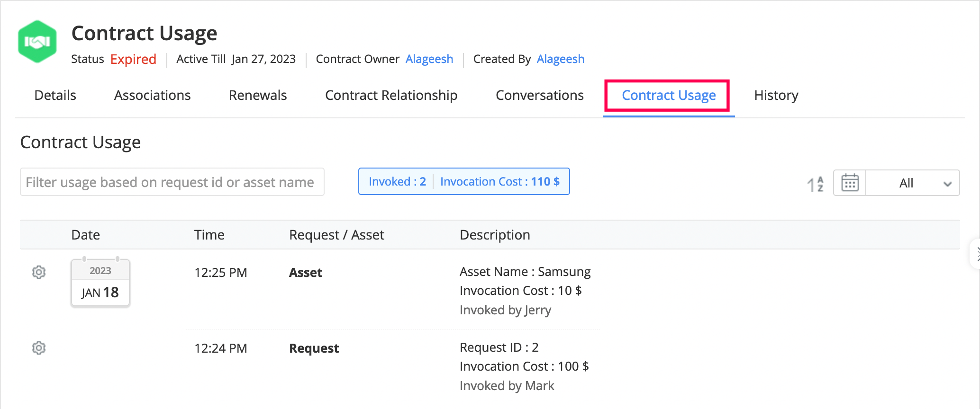Expand the collapsed right side panel arrow

976,254
